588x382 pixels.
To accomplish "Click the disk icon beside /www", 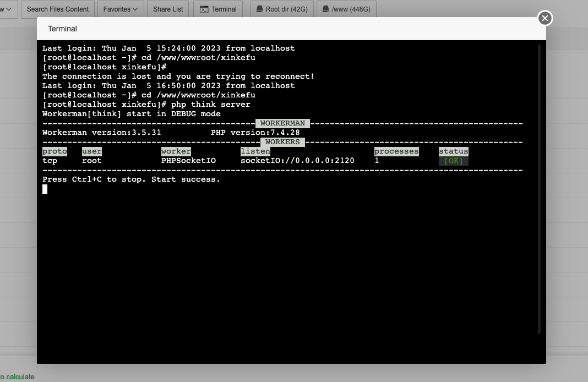I will pyautogui.click(x=326, y=9).
